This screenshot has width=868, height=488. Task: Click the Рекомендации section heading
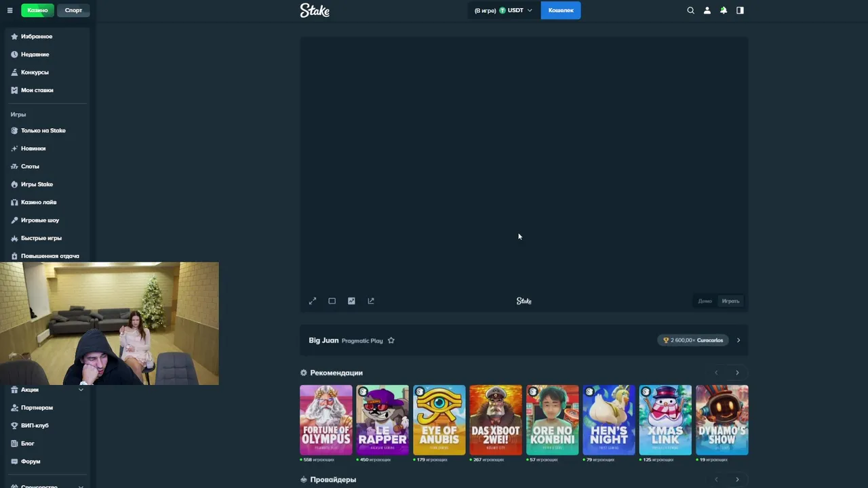click(x=336, y=373)
